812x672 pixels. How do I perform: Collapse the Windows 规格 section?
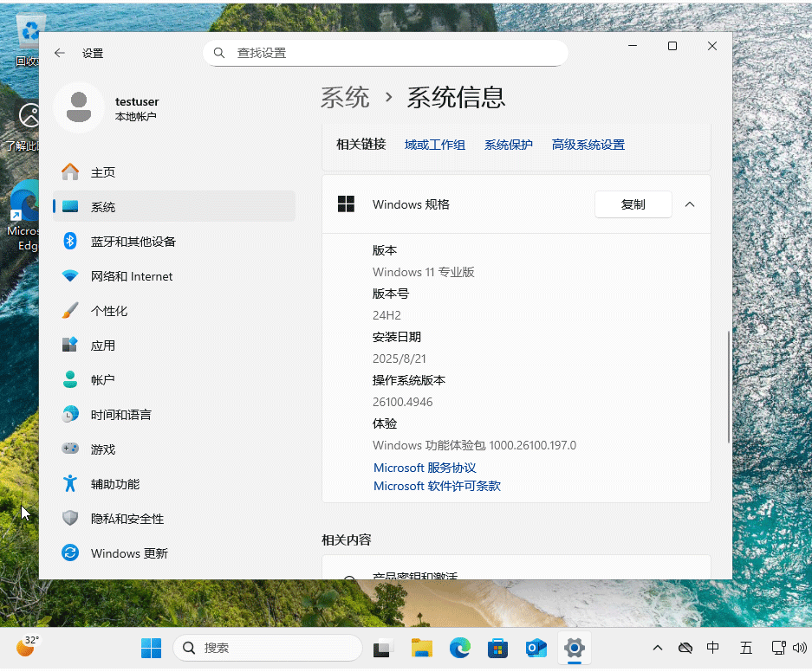(690, 204)
